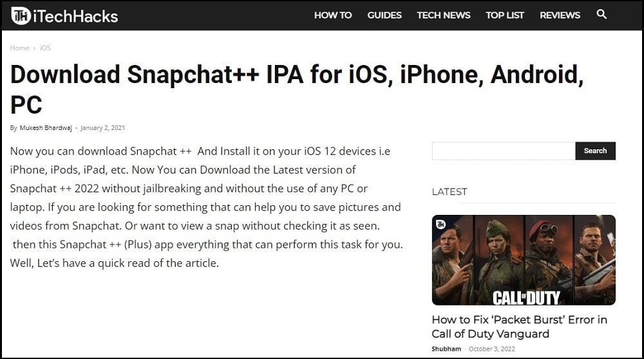Click the black Search button
This screenshot has height=359, width=644.
(595, 151)
